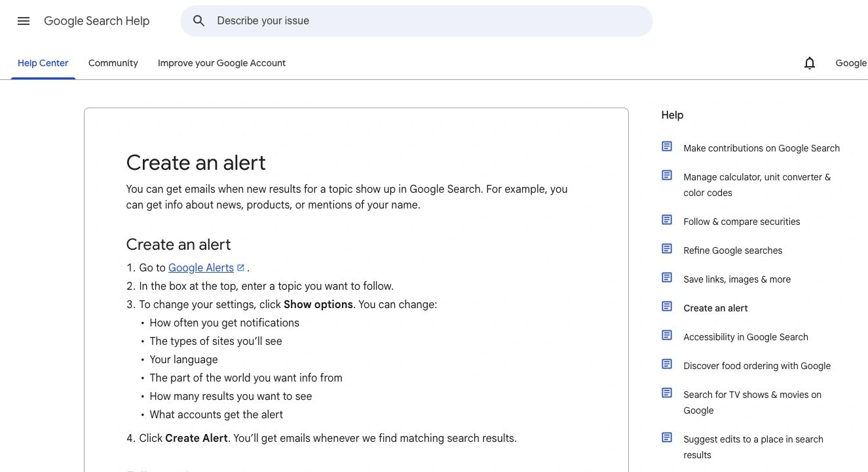Click bold Create Alert text in step 4
The width and height of the screenshot is (868, 472).
(x=197, y=438)
